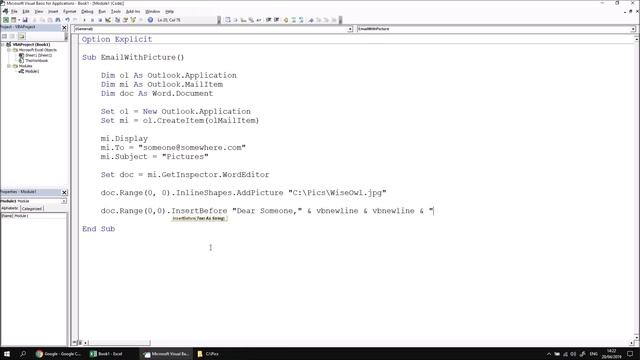Image resolution: width=640 pixels, height=360 pixels.
Task: Open the (General) object dropdown
Action: point(350,29)
